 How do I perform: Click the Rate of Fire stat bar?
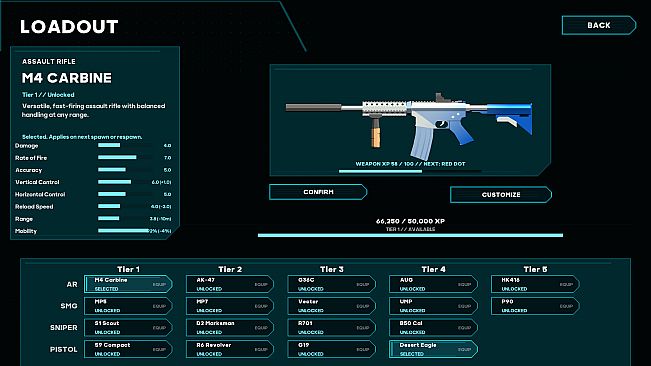coord(125,157)
